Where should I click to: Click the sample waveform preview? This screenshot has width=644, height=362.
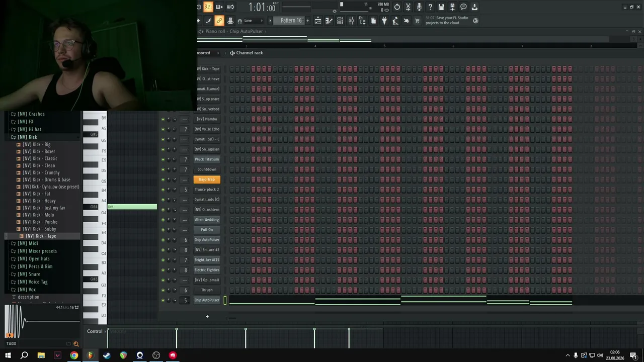tap(42, 321)
